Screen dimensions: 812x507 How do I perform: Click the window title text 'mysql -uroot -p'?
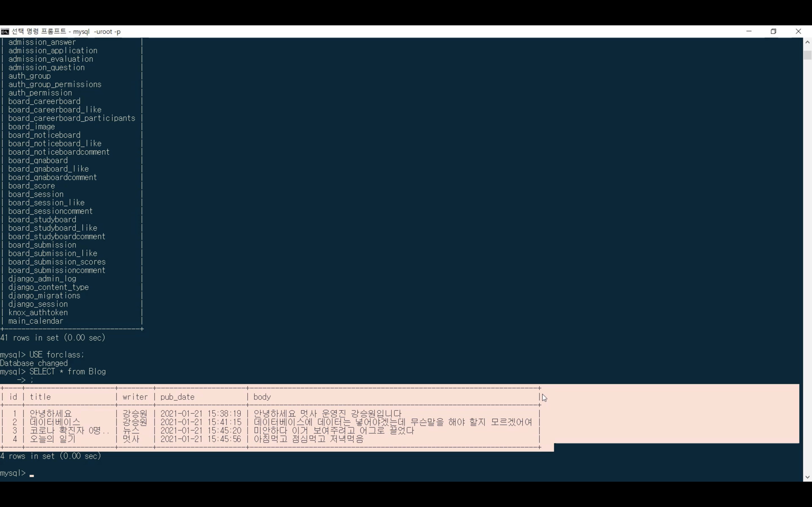(x=97, y=32)
